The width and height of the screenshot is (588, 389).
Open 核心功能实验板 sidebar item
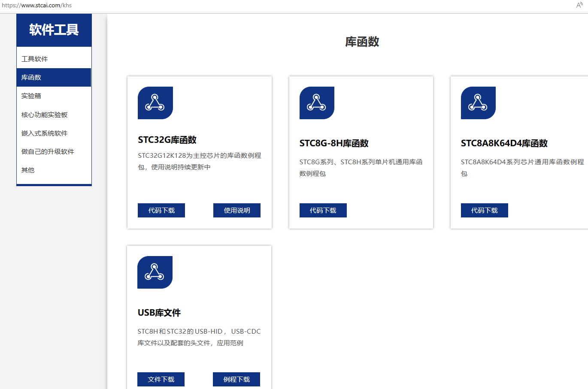point(54,115)
